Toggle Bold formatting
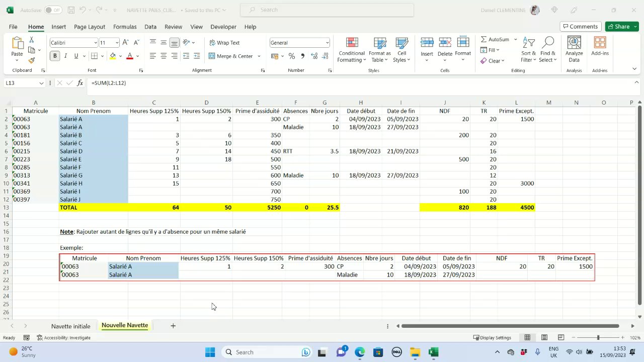This screenshot has height=362, width=644. pyautogui.click(x=55, y=56)
